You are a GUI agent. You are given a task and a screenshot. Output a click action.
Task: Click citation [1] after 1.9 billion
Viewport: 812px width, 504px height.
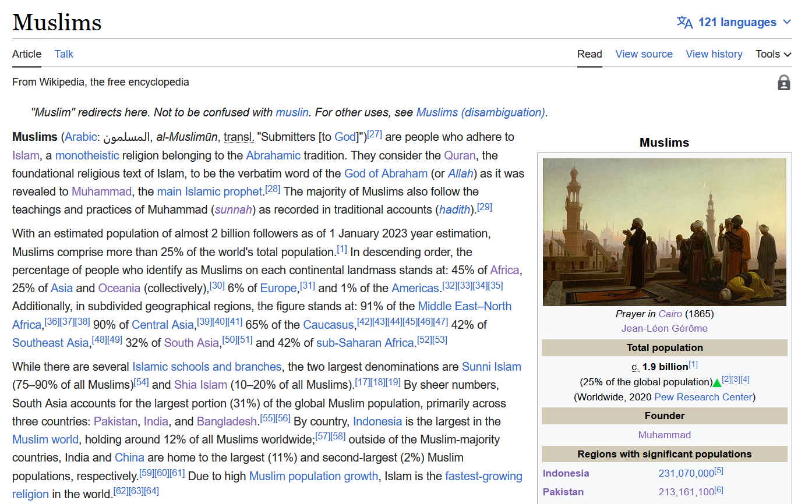(x=693, y=365)
